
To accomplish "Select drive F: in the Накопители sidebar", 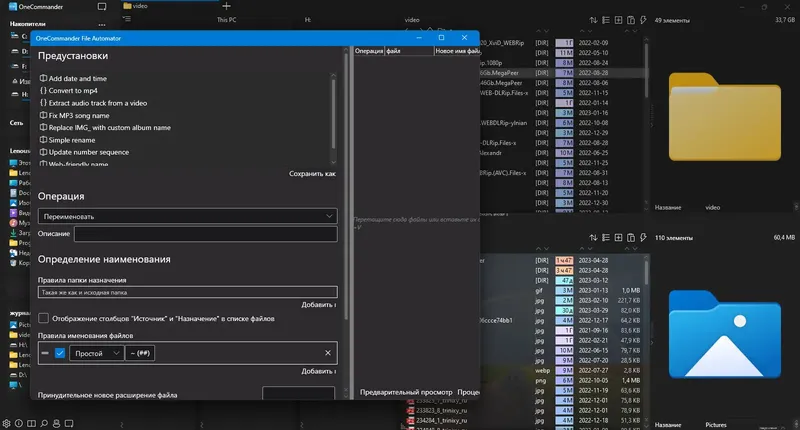I will click(19, 66).
